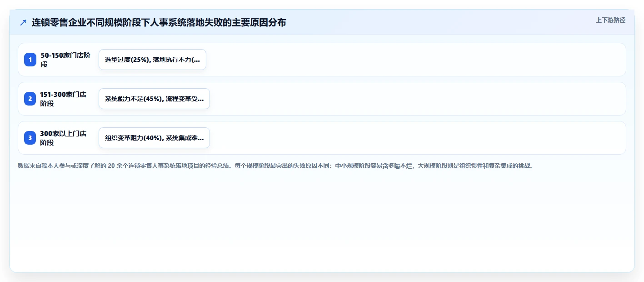This screenshot has height=282, width=644.
Task: Click the title 连锁零售企业不同规模阶段下人事系统落地失败的主要原因分布
Action: [x=159, y=22]
